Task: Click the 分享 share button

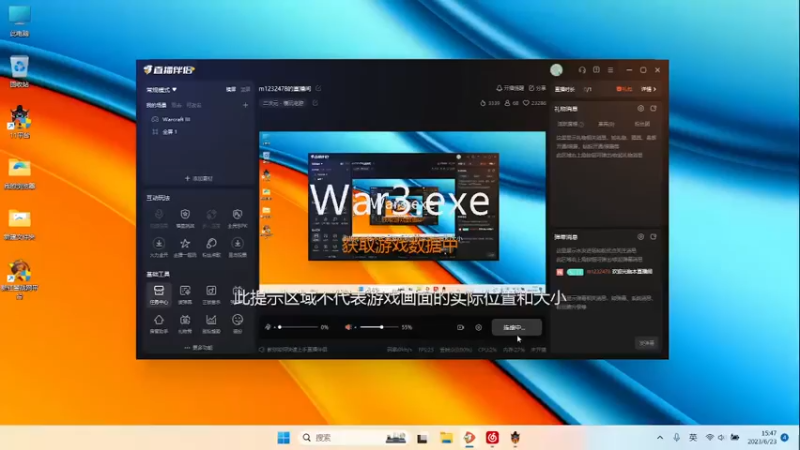Action: tap(537, 88)
